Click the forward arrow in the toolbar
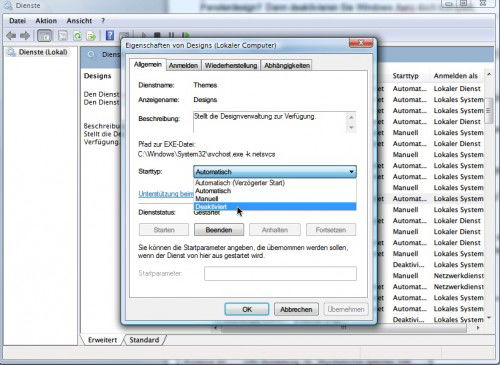500x365 pixels. point(25,35)
